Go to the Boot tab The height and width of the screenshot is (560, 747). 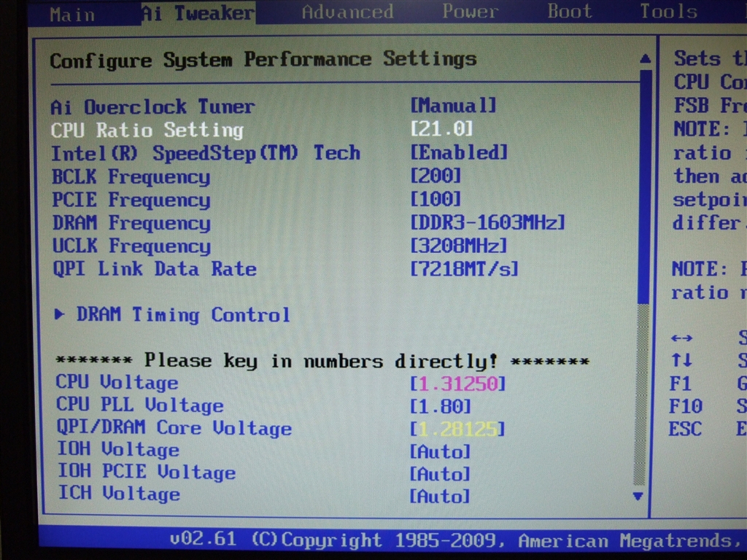coord(569,11)
